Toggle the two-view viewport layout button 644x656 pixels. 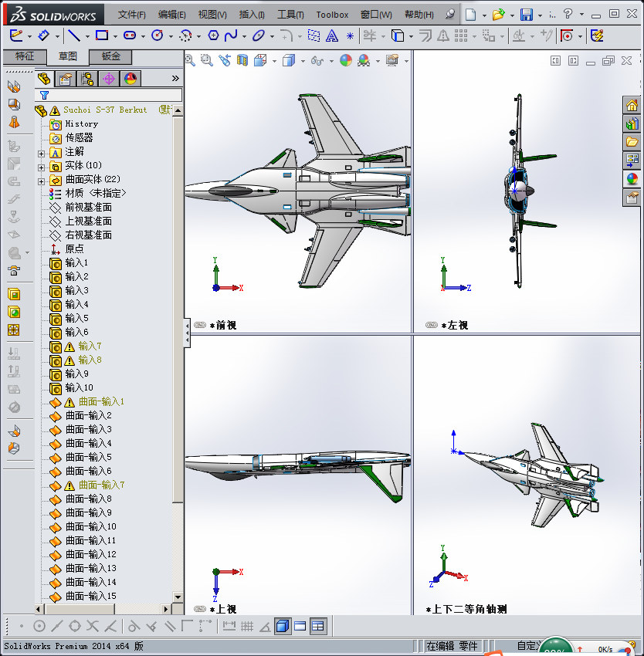click(x=300, y=626)
